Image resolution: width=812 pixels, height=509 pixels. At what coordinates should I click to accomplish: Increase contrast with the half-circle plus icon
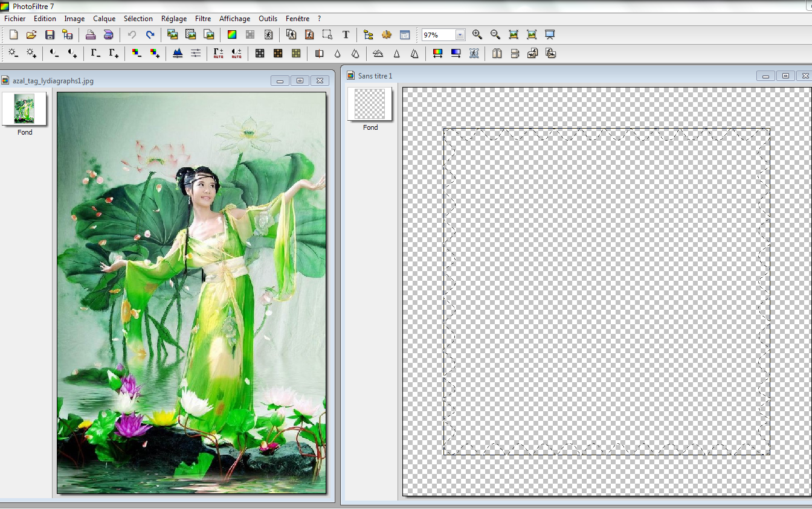click(x=72, y=54)
